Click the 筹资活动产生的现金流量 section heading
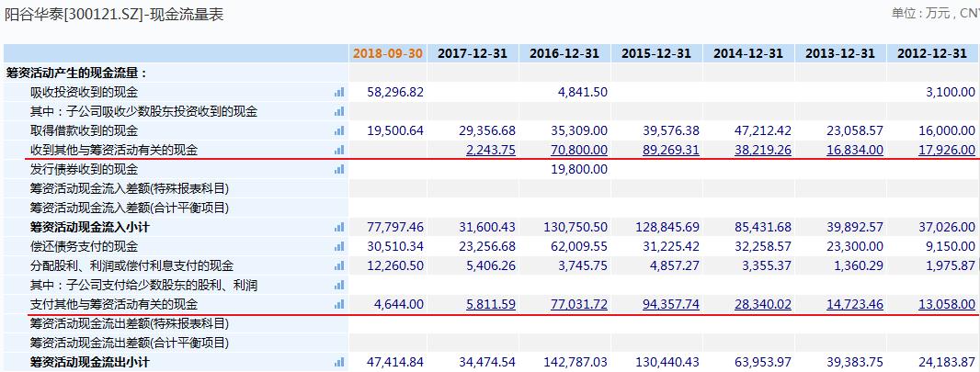The image size is (980, 372). [x=76, y=73]
